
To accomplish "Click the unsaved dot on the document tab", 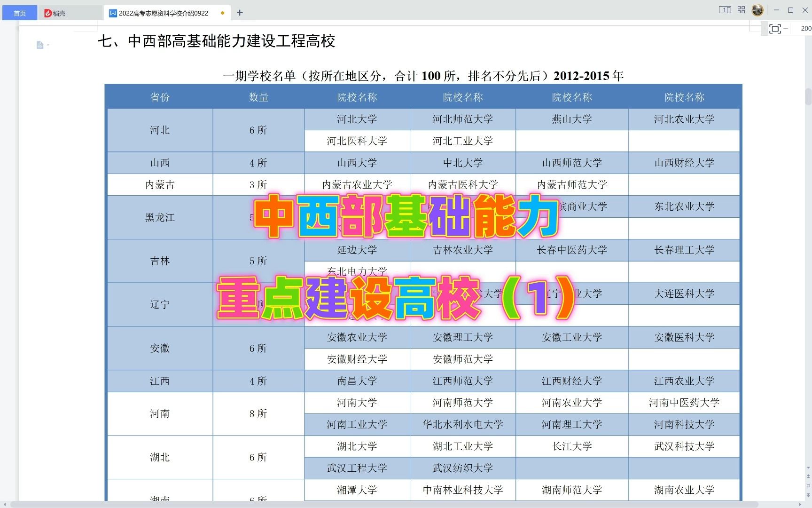I will tap(222, 13).
